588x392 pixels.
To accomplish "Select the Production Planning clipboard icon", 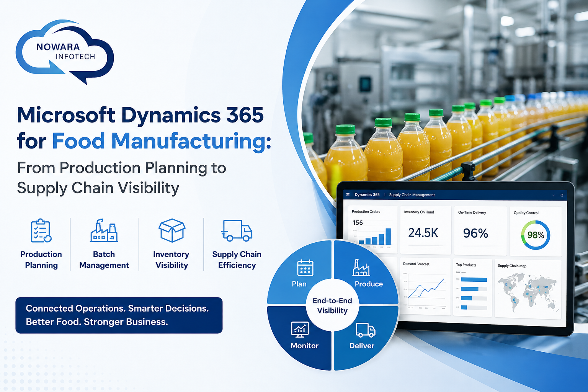I will pyautogui.click(x=41, y=230).
